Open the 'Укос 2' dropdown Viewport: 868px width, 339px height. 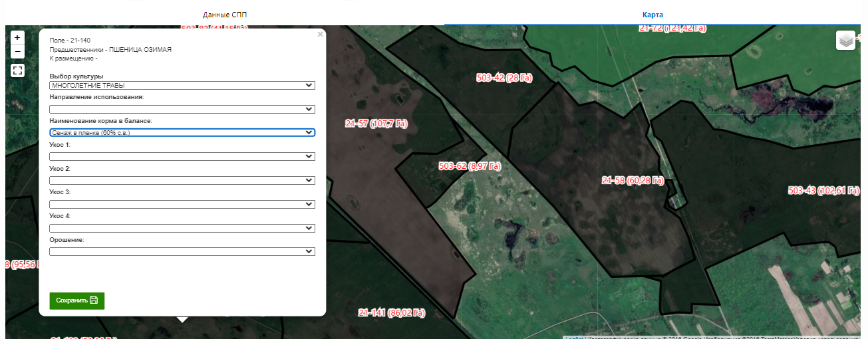click(182, 180)
